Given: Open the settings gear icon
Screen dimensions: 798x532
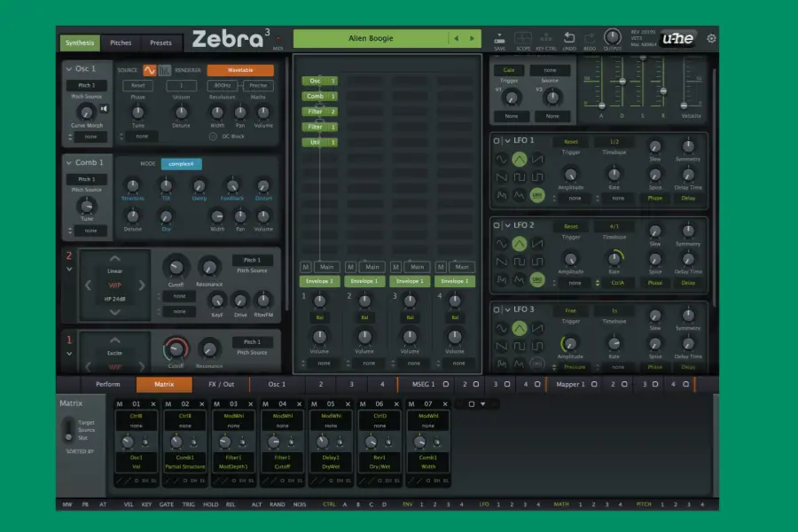Looking at the screenshot, I should [711, 39].
